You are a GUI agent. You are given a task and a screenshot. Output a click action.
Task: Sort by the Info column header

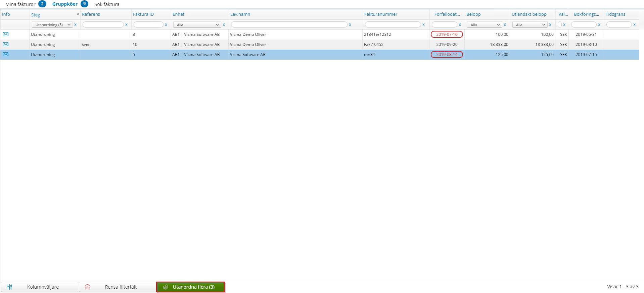6,14
